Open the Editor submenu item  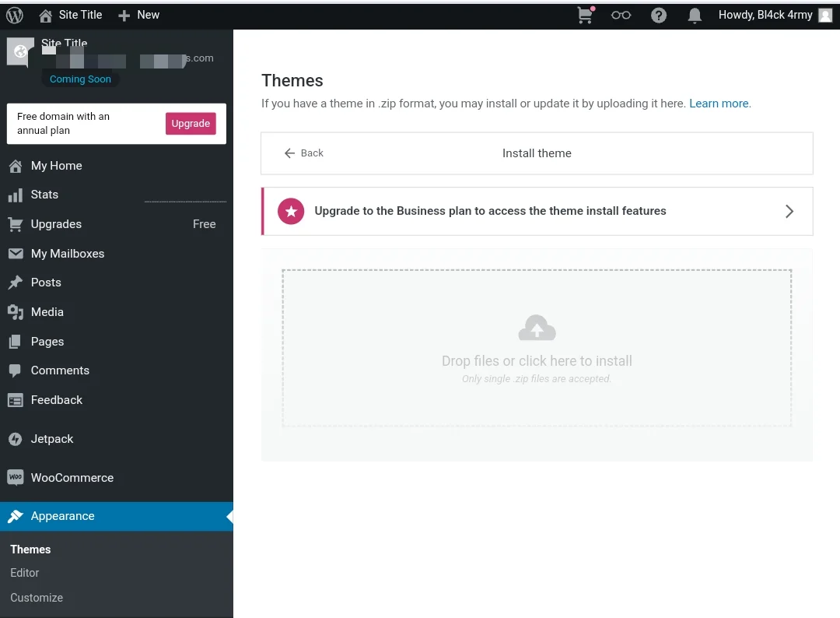[x=25, y=573]
